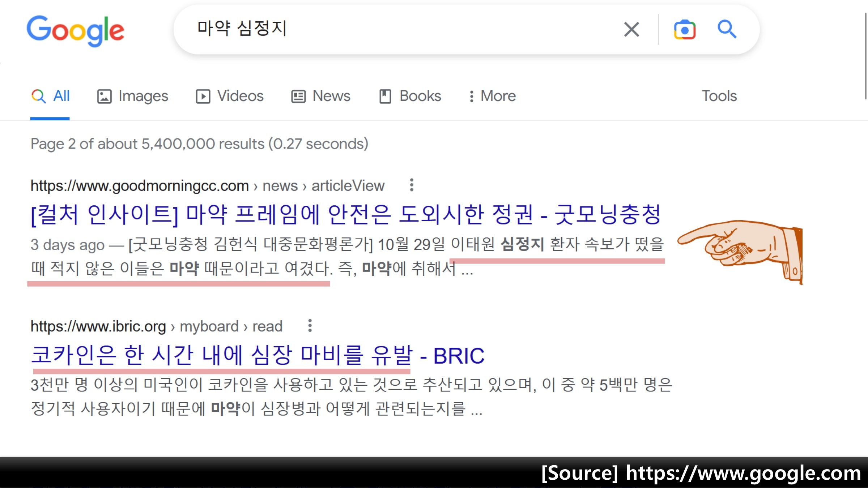This screenshot has width=868, height=488.
Task: Open the BRIC 코카인 article link
Action: tap(258, 355)
